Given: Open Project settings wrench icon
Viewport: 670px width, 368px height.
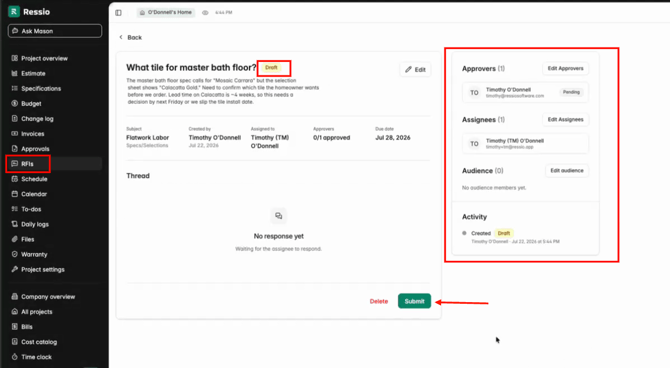Looking at the screenshot, I should 15,269.
